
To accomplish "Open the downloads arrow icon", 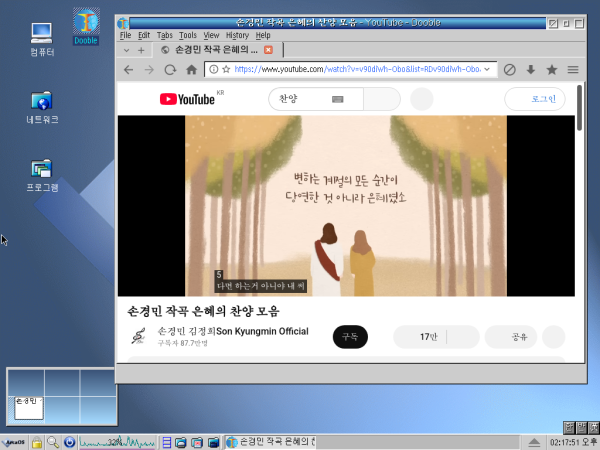I will point(531,70).
